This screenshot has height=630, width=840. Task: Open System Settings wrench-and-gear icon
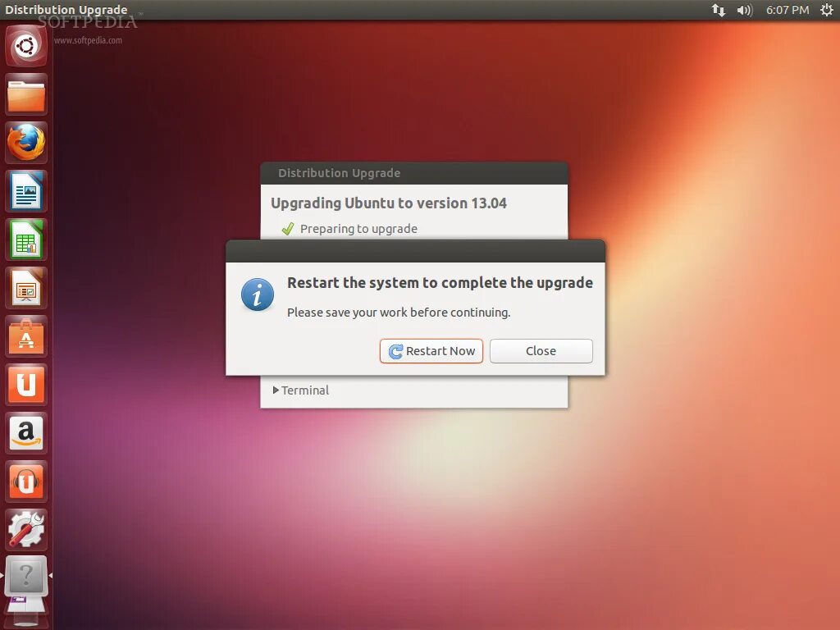point(26,530)
